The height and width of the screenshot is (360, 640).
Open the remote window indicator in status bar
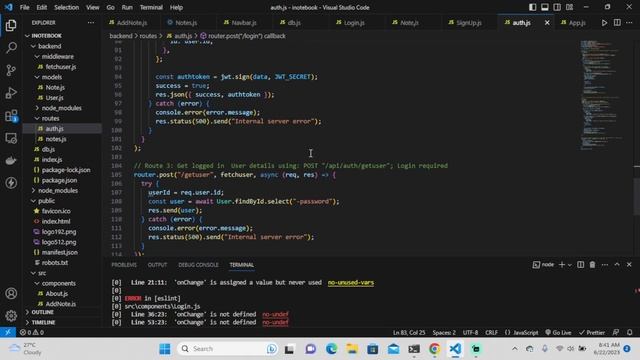8,332
